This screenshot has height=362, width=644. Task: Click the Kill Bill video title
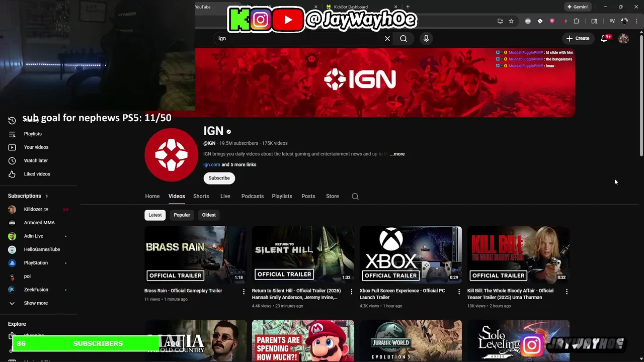[510, 294]
